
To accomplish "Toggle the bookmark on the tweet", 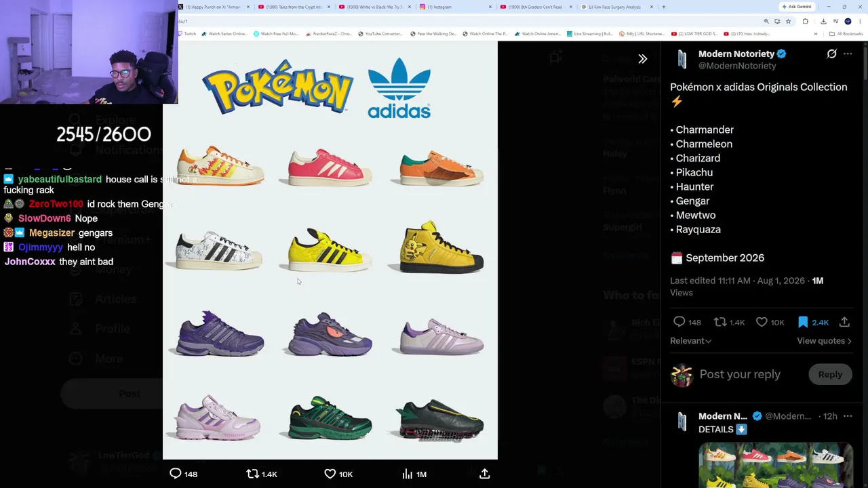I will (x=803, y=322).
